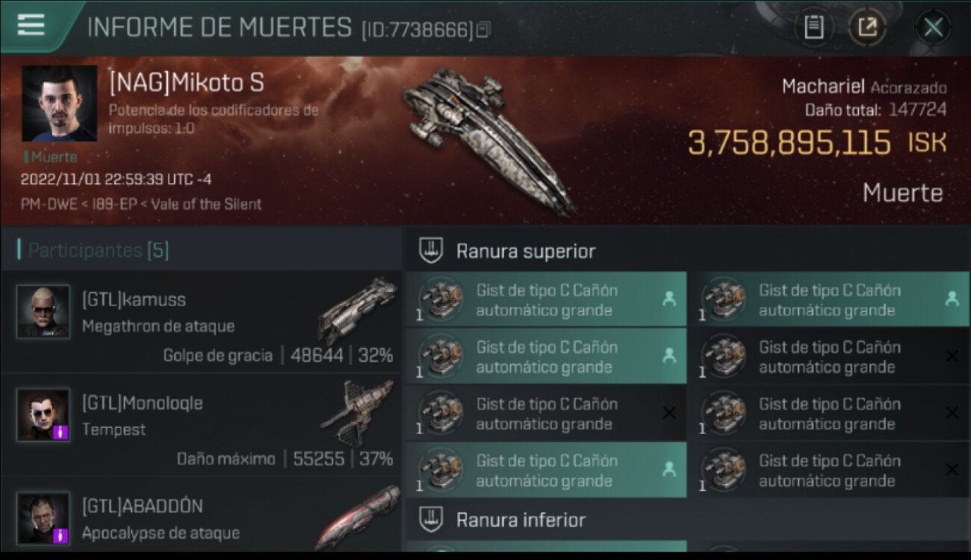Select Monoloqle's pilot portrait

(x=43, y=414)
